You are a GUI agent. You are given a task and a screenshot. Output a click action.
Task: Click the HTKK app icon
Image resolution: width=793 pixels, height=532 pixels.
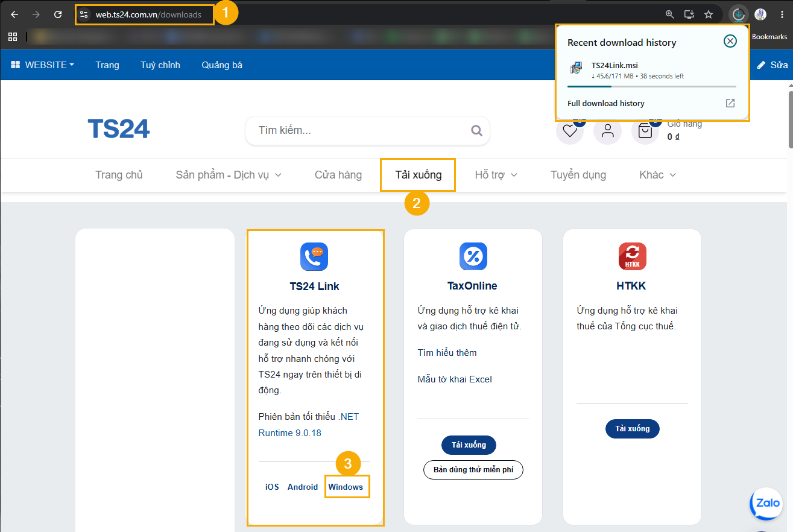tap(632, 256)
